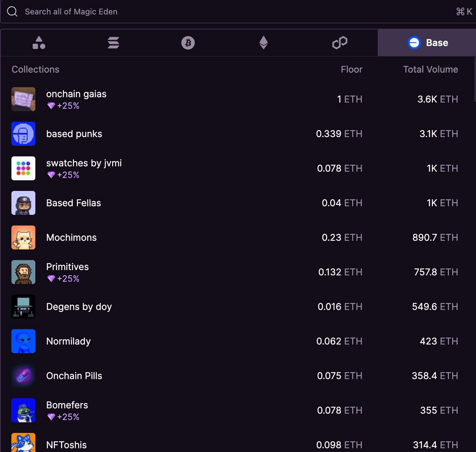
Task: Click the diamond icon under onchain gaias
Action: pos(51,106)
